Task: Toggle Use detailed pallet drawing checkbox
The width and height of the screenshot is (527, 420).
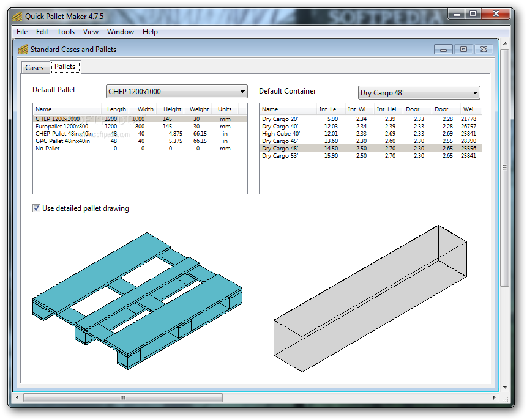Action: 36,208
